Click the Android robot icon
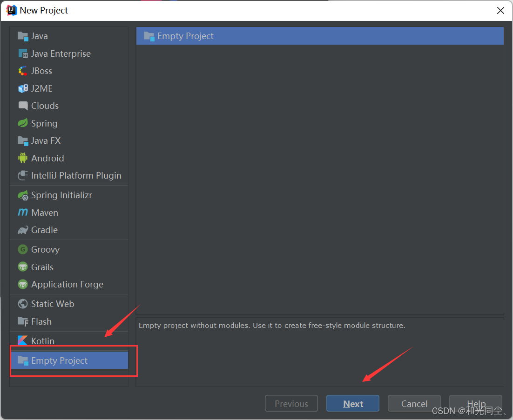Image resolution: width=513 pixels, height=420 pixels. click(x=23, y=158)
